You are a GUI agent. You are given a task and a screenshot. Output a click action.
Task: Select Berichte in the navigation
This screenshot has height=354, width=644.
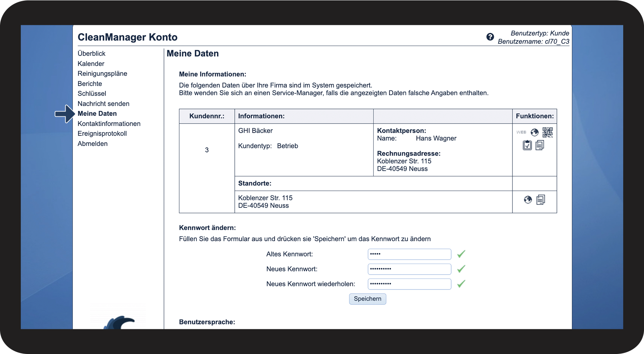point(90,84)
